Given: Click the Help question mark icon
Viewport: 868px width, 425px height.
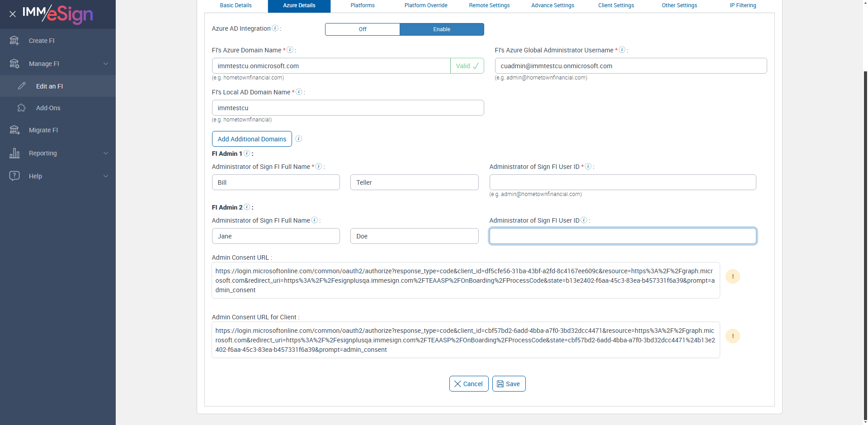Looking at the screenshot, I should coord(14,176).
